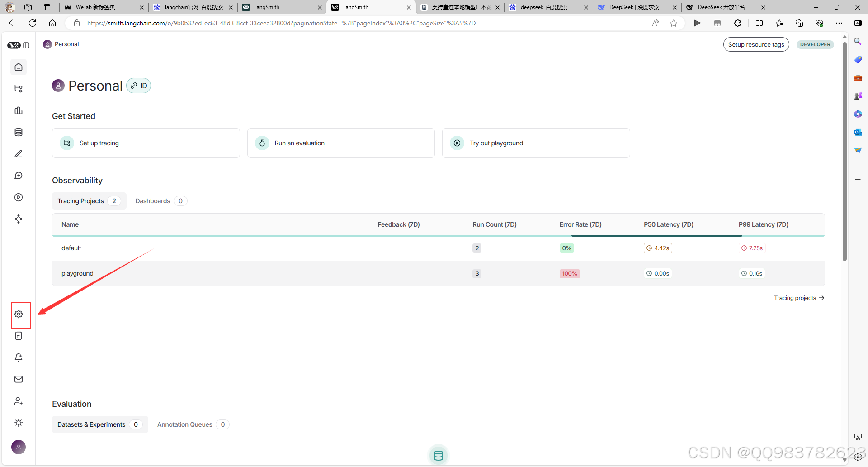Viewport: 868px width, 467px height.
Task: Copy the Personal workspace ID badge
Action: pos(139,86)
